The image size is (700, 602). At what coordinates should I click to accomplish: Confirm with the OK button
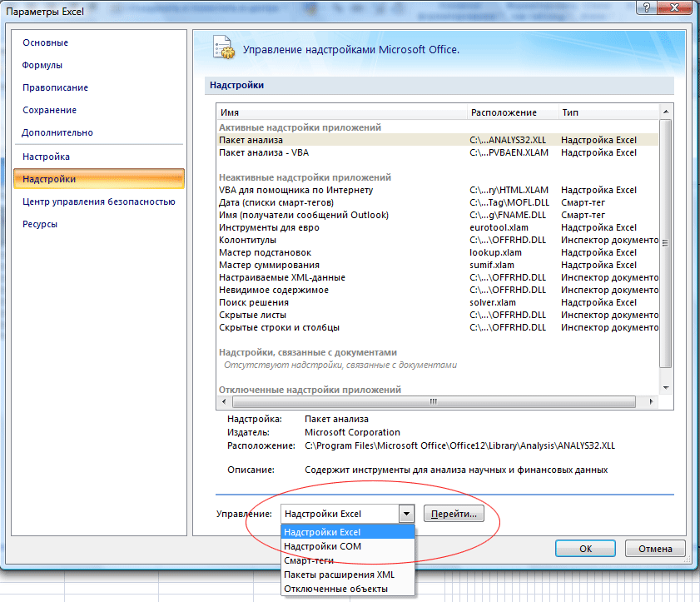click(x=585, y=549)
